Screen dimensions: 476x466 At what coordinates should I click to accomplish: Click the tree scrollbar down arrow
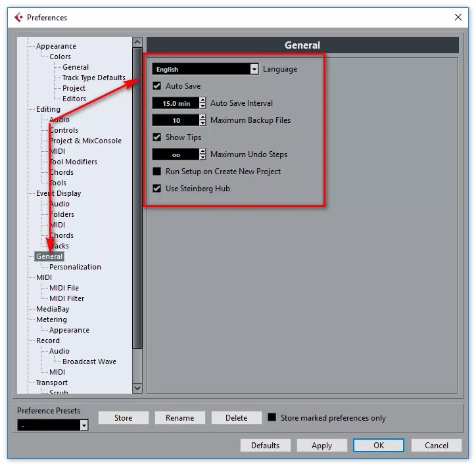click(x=137, y=388)
